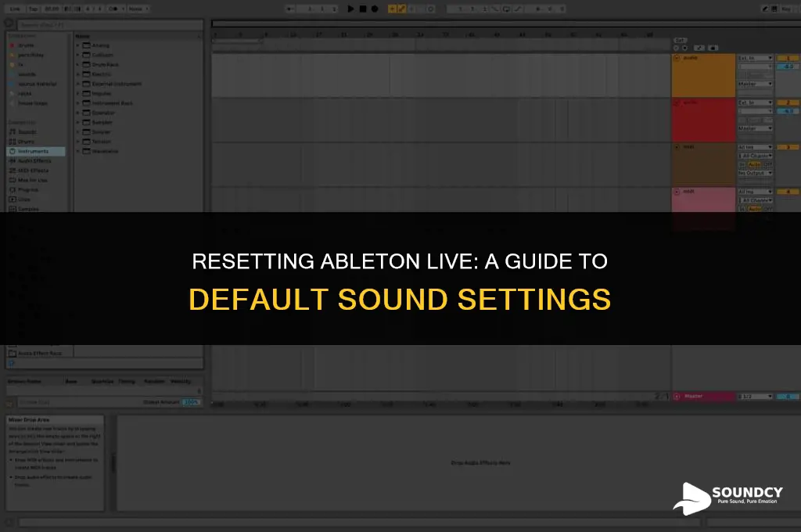Click the browser search field
Viewport: 801px width, 532px height.
[110, 24]
